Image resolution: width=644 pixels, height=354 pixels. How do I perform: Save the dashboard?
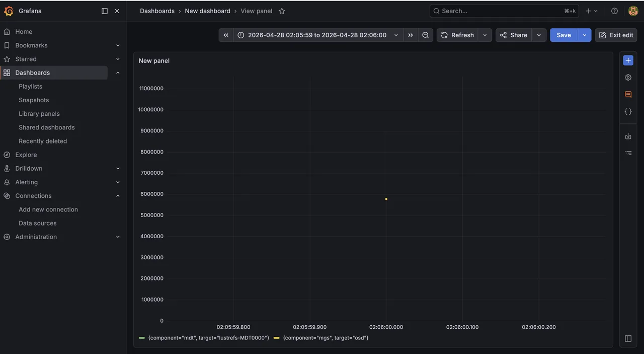tap(563, 35)
